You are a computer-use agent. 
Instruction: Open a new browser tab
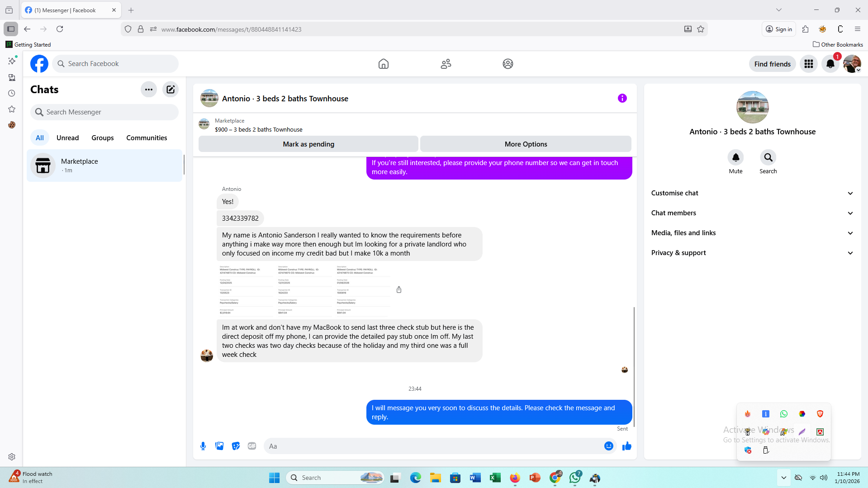click(131, 10)
